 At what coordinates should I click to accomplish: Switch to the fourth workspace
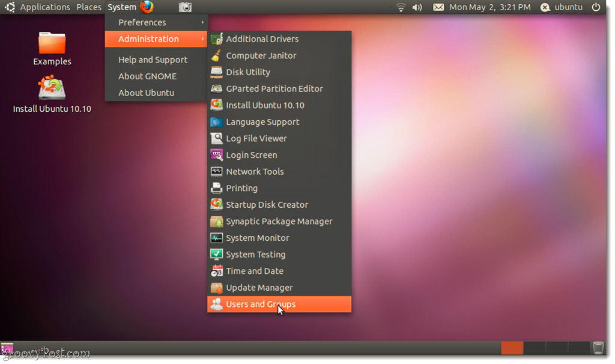click(578, 348)
